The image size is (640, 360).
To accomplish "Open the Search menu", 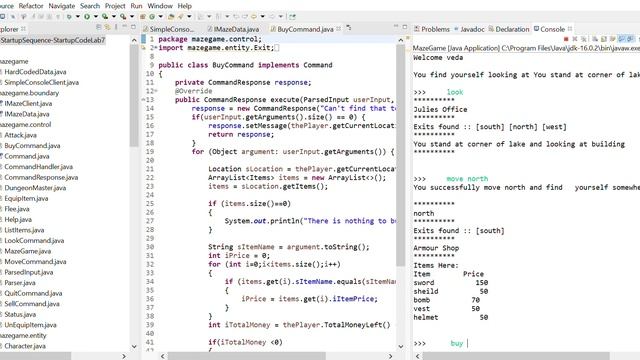I will pos(90,6).
